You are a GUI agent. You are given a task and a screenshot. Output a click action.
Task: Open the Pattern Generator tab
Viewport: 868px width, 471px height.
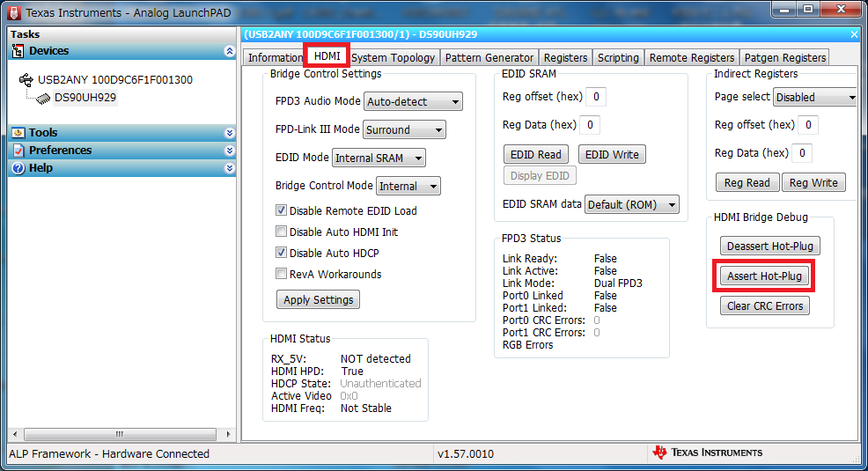[x=489, y=57]
